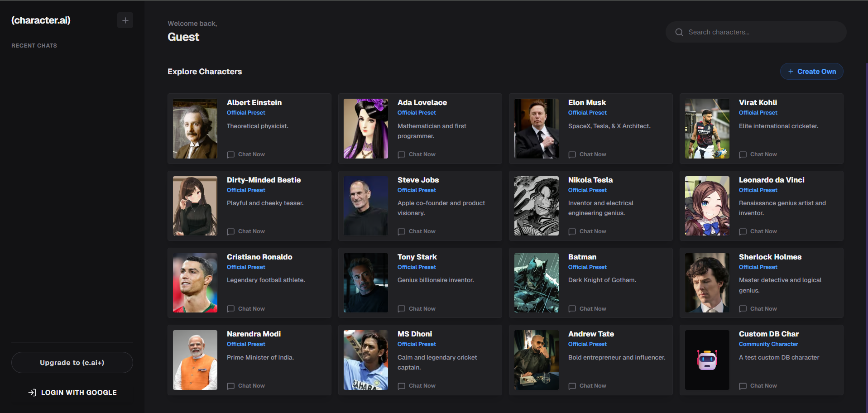Click the Tony Stark card title
868x413 pixels.
[x=417, y=257]
